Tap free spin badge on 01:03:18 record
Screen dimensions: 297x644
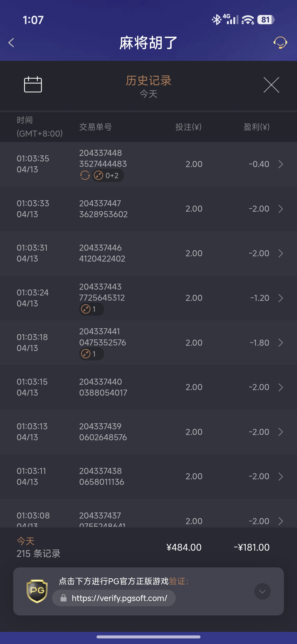pyautogui.click(x=91, y=354)
